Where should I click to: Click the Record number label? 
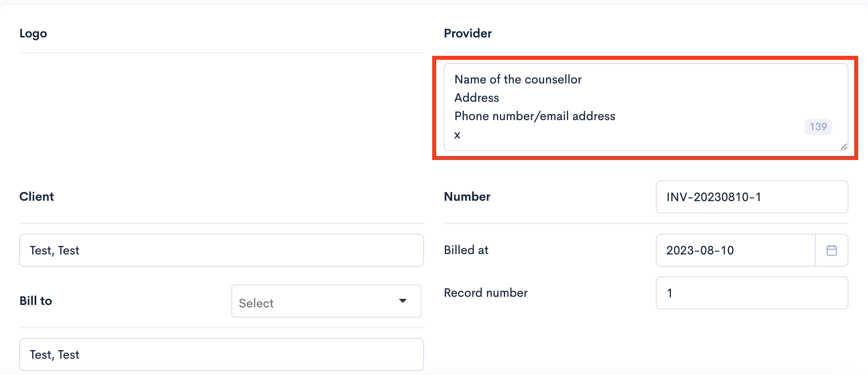tap(486, 293)
